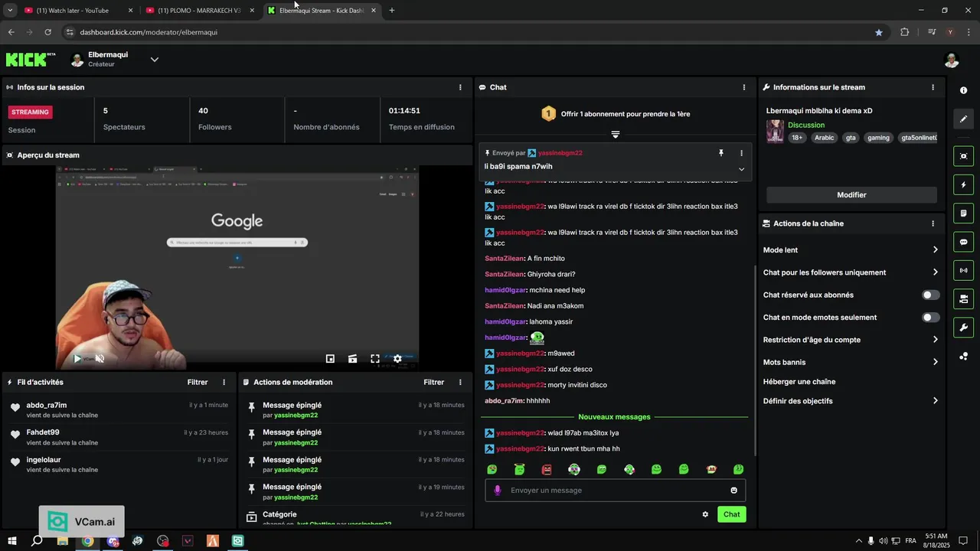Open Infos sur la session options menu
The height and width of the screenshot is (551, 980).
pyautogui.click(x=460, y=87)
